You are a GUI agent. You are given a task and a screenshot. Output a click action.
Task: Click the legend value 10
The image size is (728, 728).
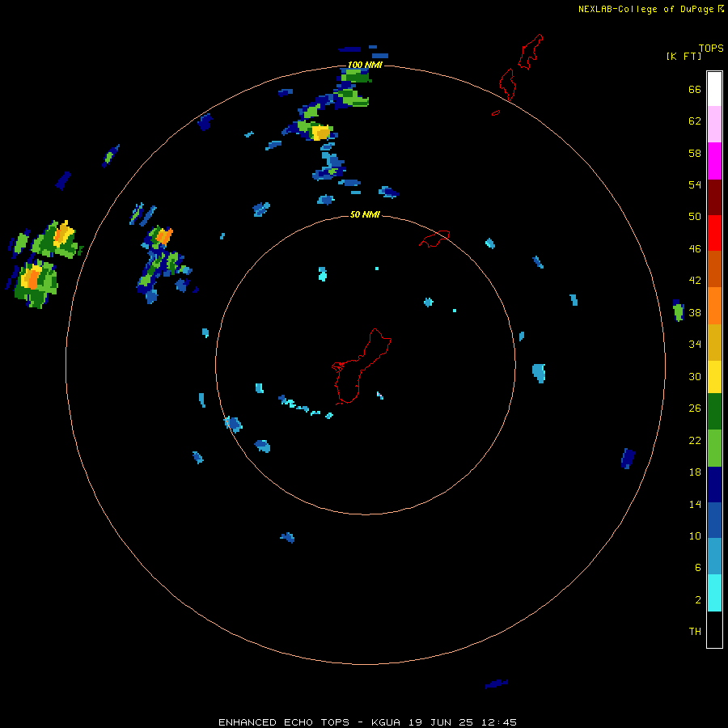[x=695, y=536]
